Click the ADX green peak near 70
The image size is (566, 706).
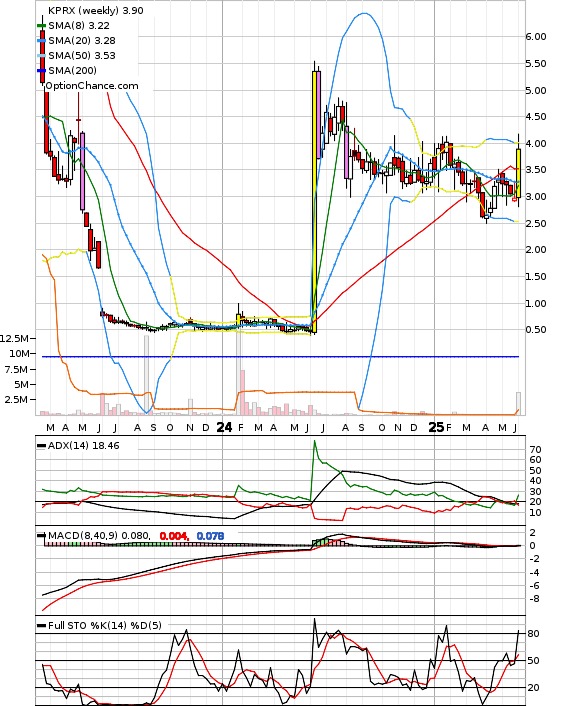click(x=314, y=441)
